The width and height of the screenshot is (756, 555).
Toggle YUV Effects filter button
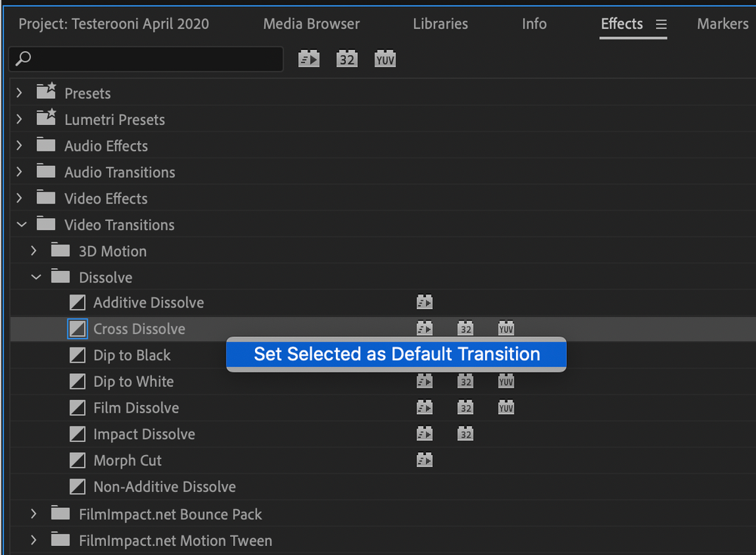coord(385,59)
